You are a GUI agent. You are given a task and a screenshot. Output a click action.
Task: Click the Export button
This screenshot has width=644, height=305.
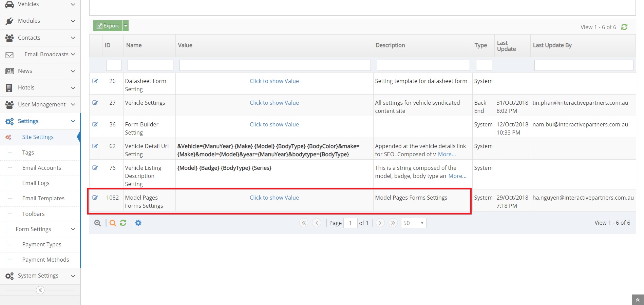tap(108, 26)
